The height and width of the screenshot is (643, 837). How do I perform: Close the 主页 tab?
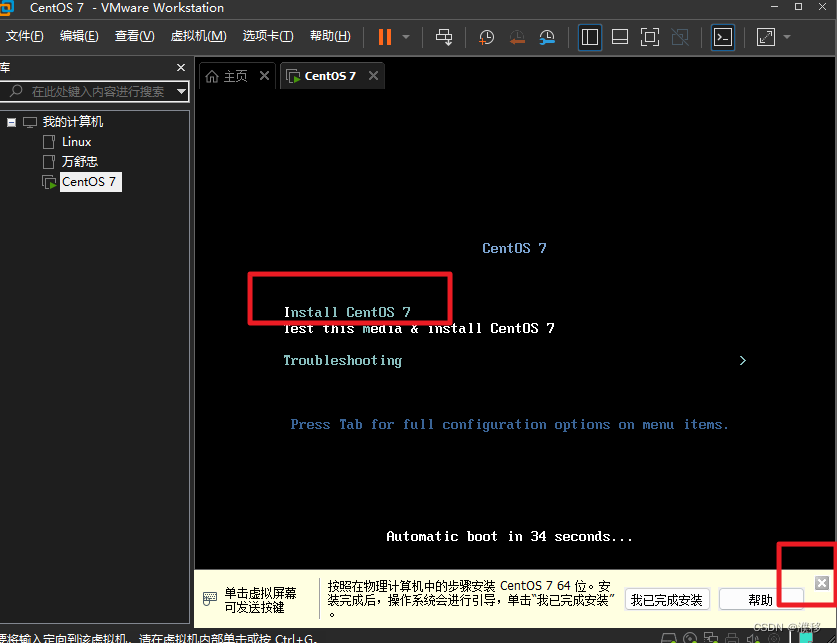tap(264, 76)
